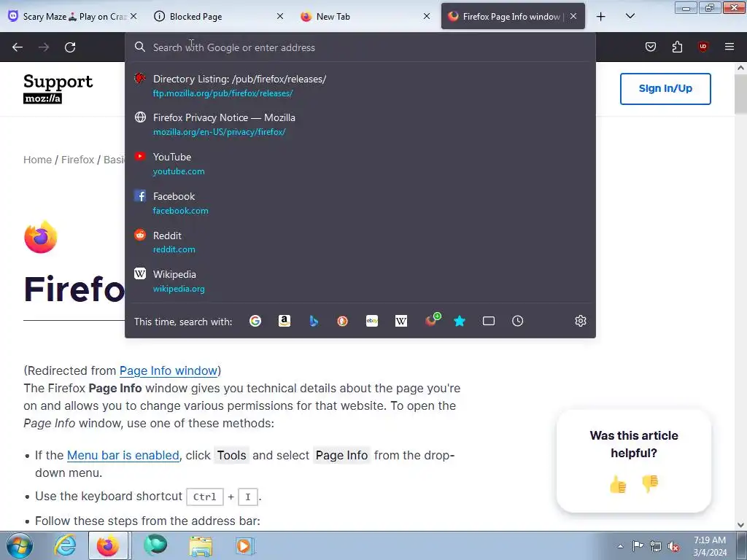Close the New Tab tab
This screenshot has height=560, width=747.
point(427,17)
